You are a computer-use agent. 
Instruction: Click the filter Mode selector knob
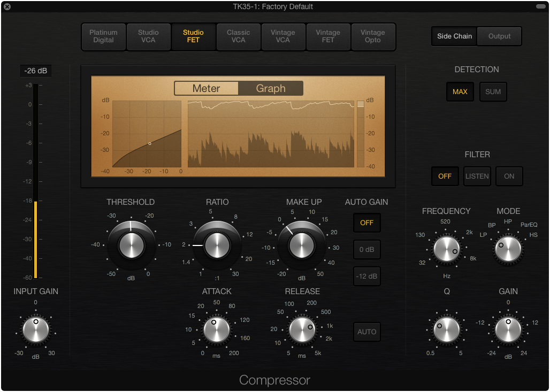click(x=508, y=249)
